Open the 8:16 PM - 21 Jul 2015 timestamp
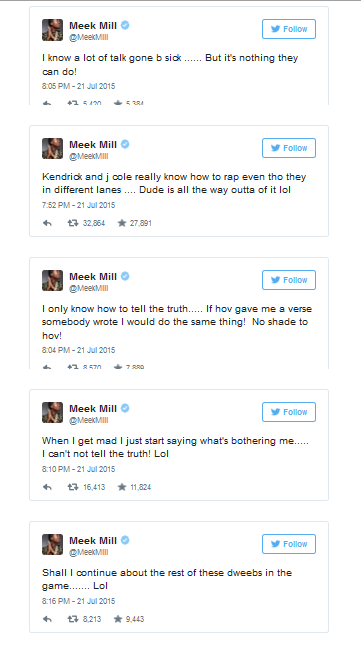 pos(78,601)
